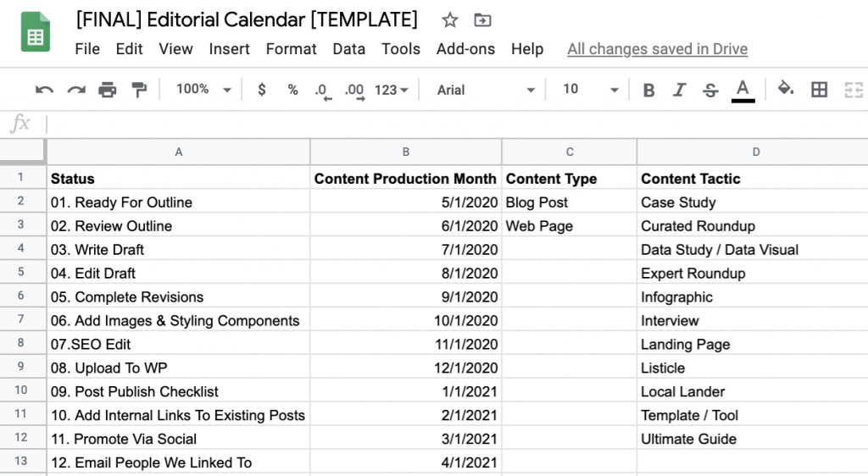Toggle bold formatting
The height and width of the screenshot is (476, 868).
coord(648,90)
